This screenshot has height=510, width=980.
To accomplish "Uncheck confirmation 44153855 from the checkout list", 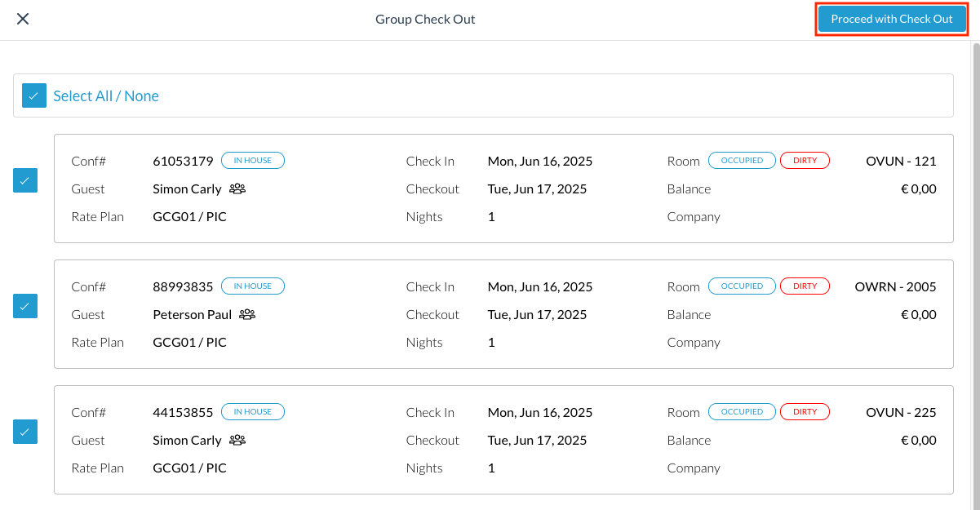I will [24, 432].
